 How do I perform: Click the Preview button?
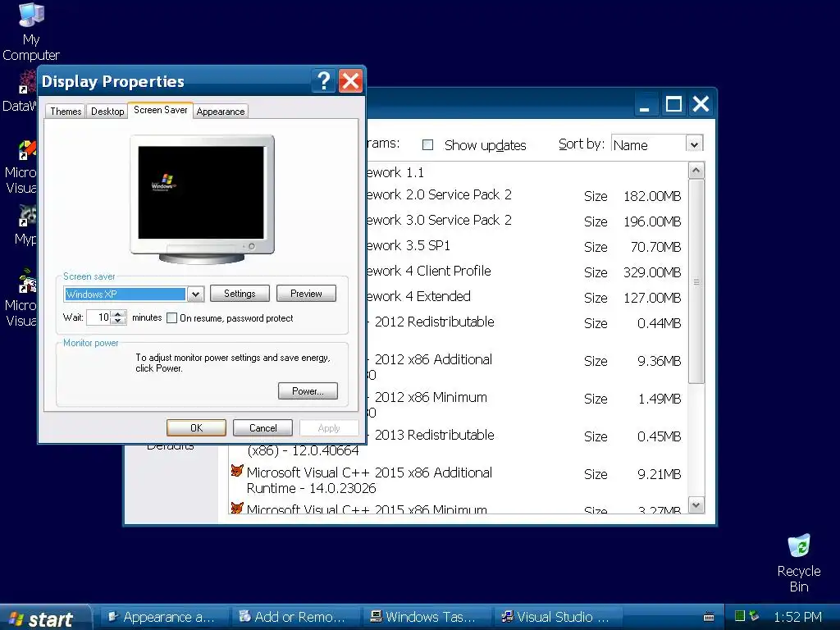pyautogui.click(x=307, y=294)
